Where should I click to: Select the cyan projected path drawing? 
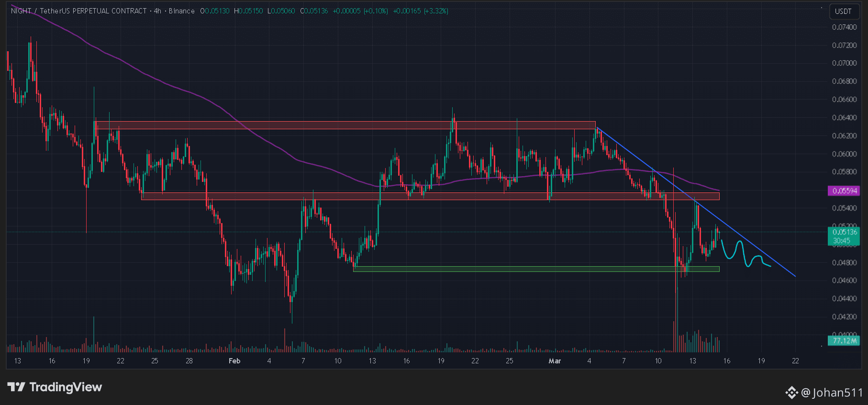pyautogui.click(x=746, y=254)
